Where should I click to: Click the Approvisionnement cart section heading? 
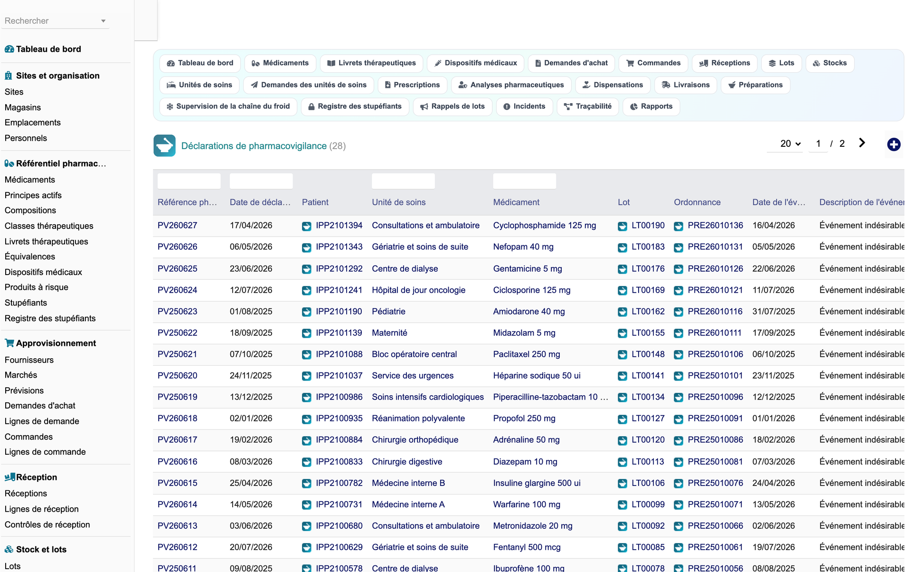(50, 343)
